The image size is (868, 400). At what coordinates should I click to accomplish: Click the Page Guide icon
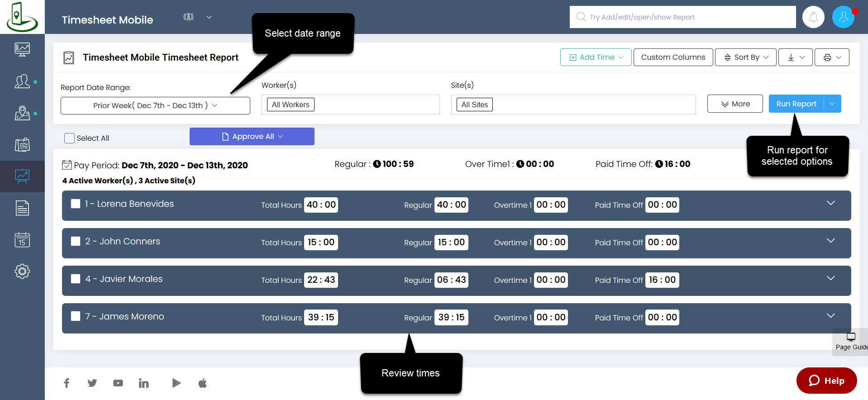(851, 337)
